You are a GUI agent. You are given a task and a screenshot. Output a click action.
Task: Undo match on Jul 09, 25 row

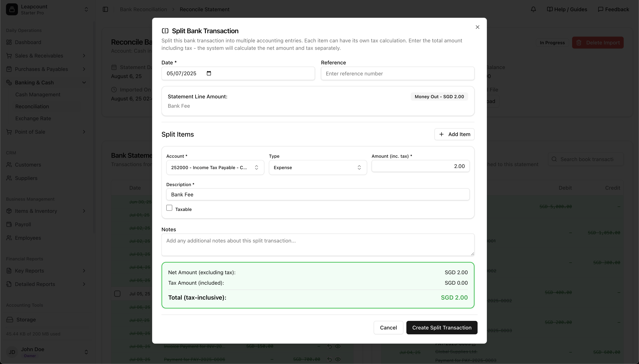[330, 359]
